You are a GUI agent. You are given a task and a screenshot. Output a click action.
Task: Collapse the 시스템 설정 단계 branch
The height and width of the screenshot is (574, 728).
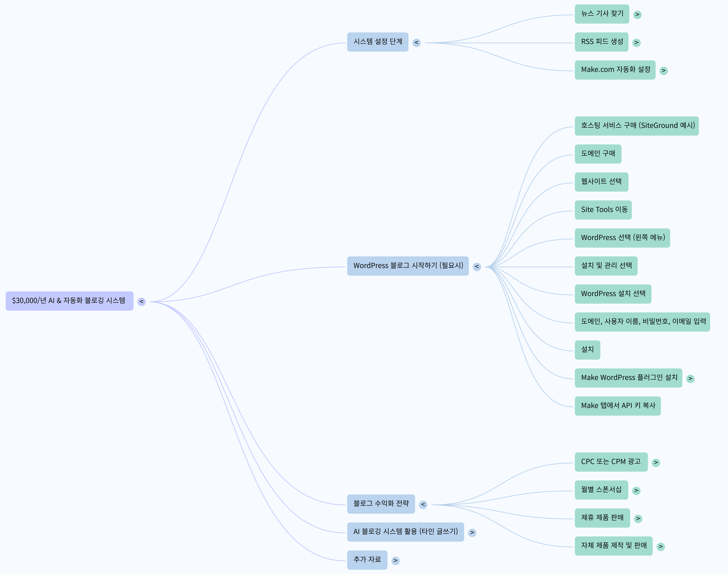coord(416,43)
